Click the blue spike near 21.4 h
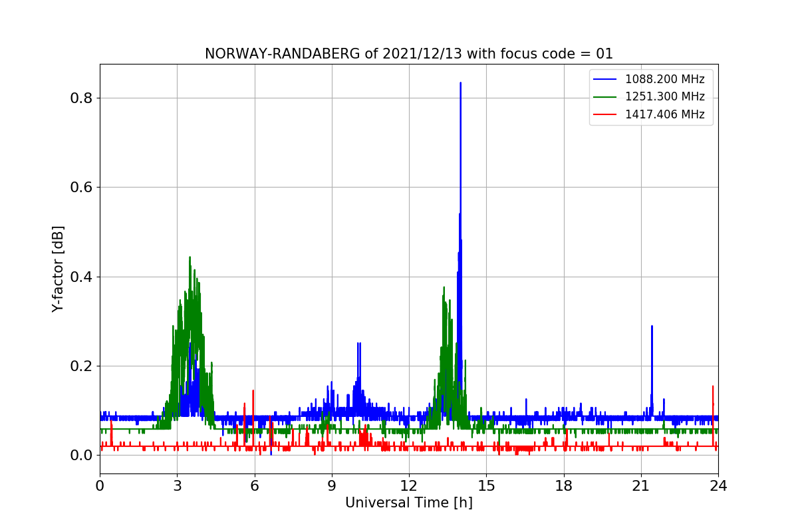The width and height of the screenshot is (798, 532). (x=652, y=327)
